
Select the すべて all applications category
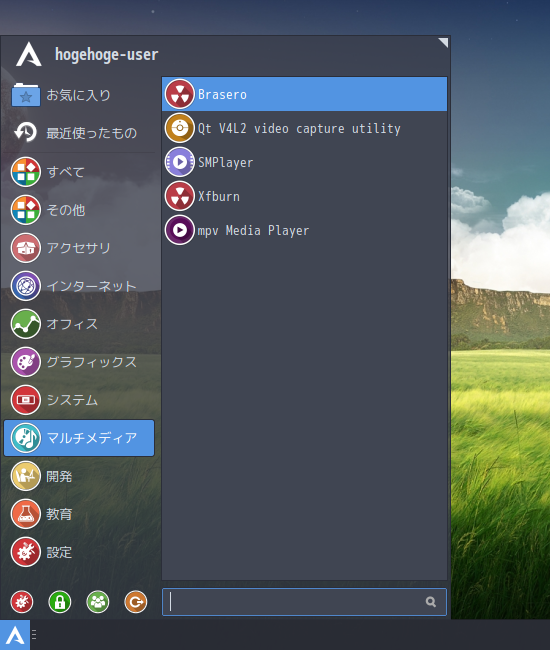tap(79, 172)
